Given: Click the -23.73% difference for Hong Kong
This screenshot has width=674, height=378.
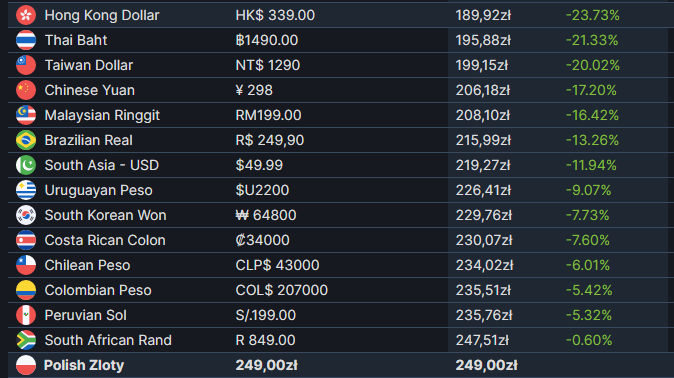Looking at the screenshot, I should point(593,15).
